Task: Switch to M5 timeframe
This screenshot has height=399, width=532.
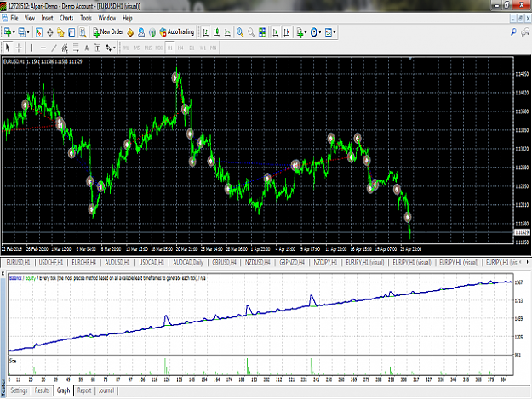Action: pyautogui.click(x=137, y=48)
